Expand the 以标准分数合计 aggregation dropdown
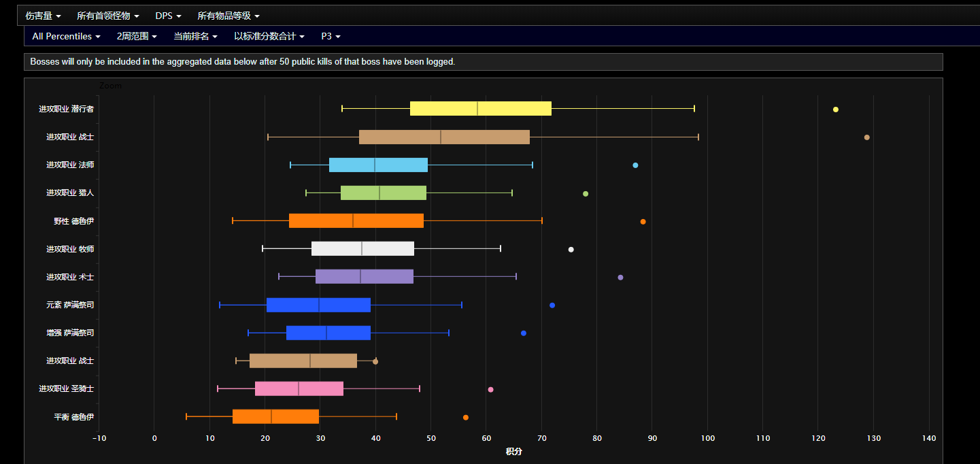The height and width of the screenshot is (464, 980). point(269,36)
